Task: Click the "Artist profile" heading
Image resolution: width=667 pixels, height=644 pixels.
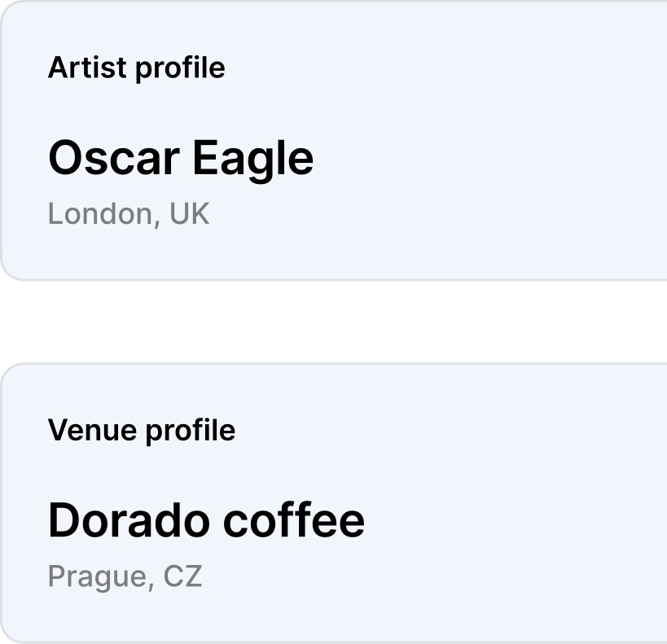Action: pyautogui.click(x=136, y=68)
